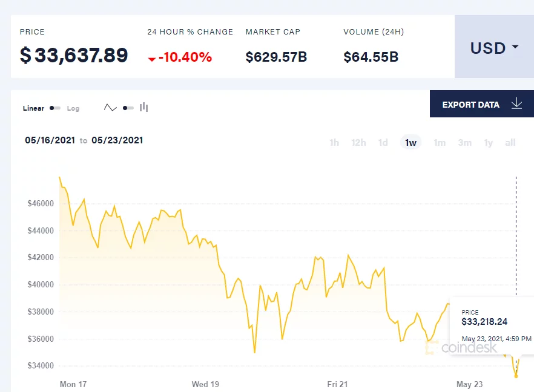
Task: Show the all-time price range
Action: pos(510,143)
